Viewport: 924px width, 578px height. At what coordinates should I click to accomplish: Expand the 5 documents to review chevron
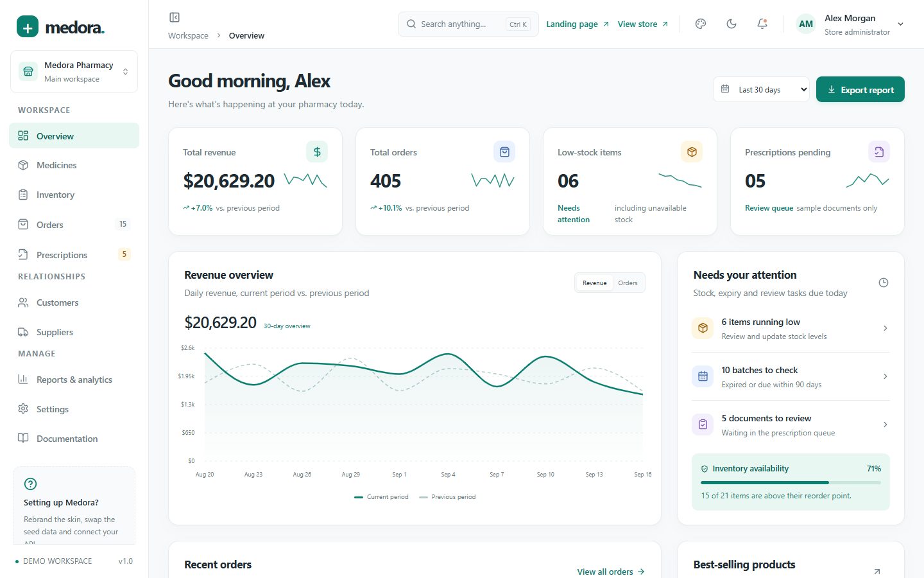[886, 425]
